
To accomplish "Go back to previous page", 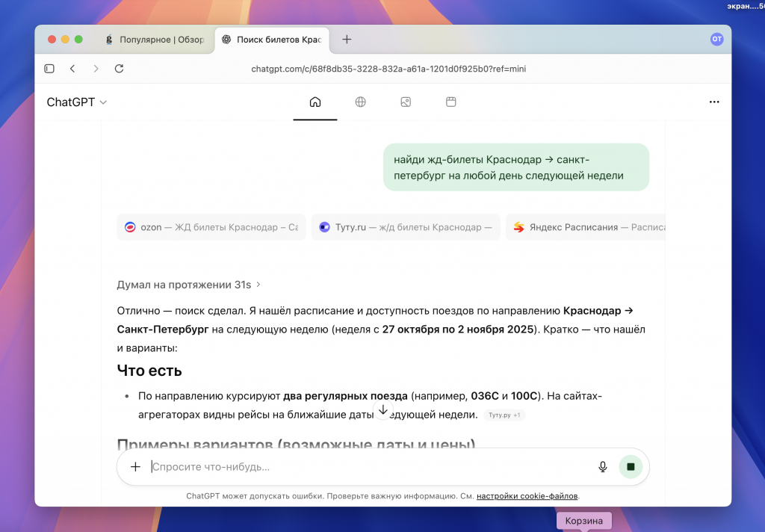I will coord(72,69).
